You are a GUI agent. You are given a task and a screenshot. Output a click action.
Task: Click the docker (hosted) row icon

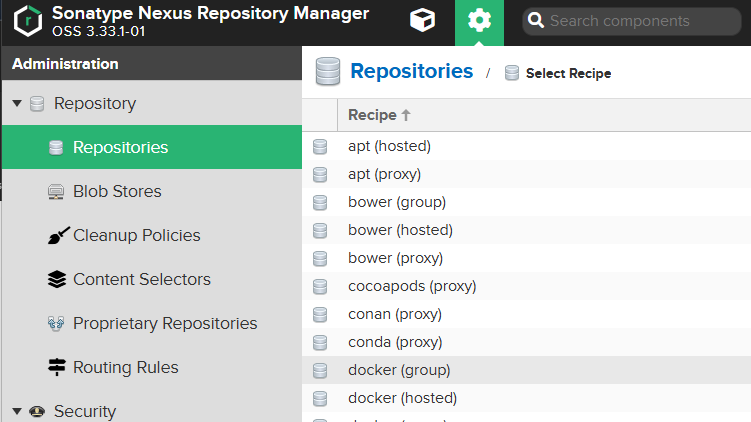(x=320, y=399)
